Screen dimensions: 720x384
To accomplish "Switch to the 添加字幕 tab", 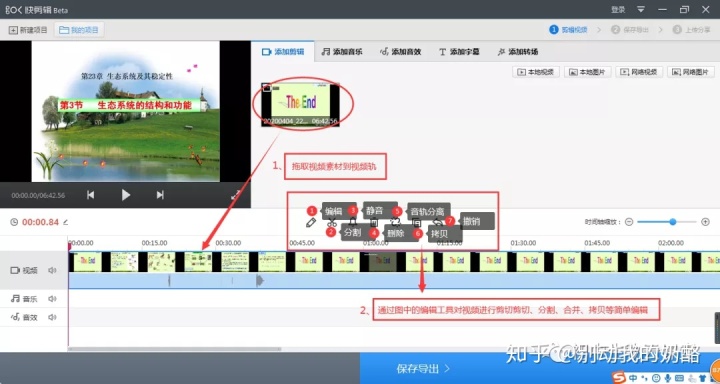I will pyautogui.click(x=459, y=51).
